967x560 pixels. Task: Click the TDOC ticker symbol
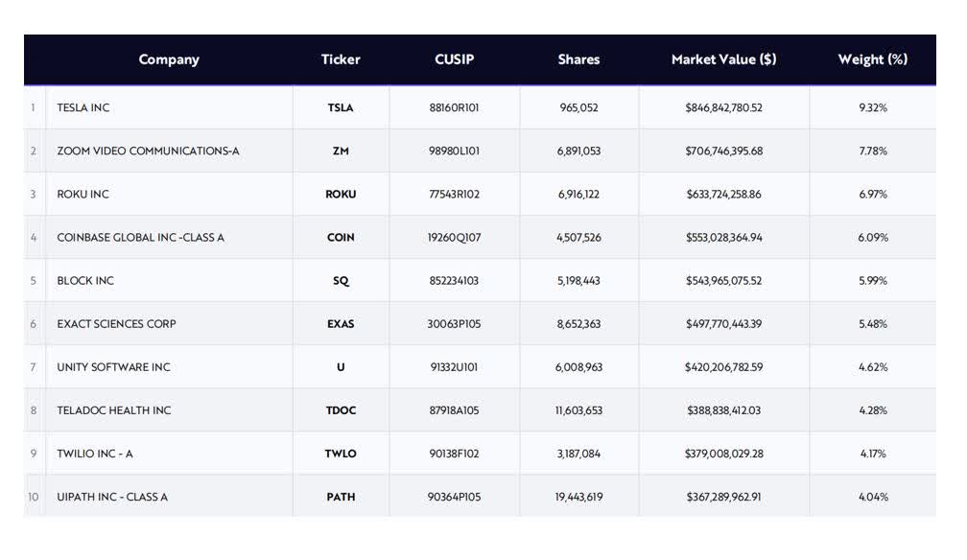pos(341,410)
